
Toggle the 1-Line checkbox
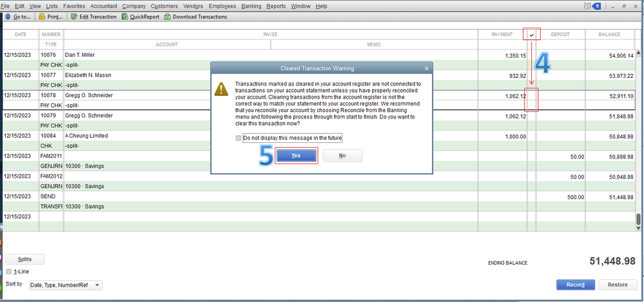pos(9,272)
